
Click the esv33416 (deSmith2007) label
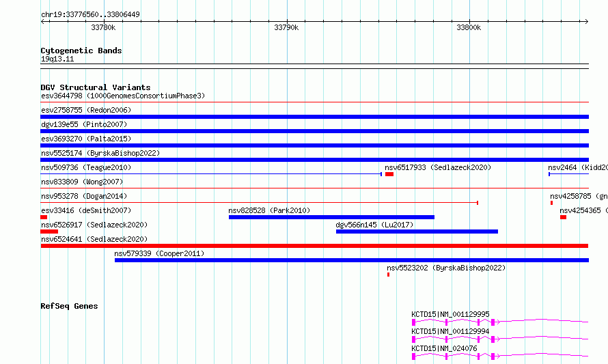tap(86, 210)
